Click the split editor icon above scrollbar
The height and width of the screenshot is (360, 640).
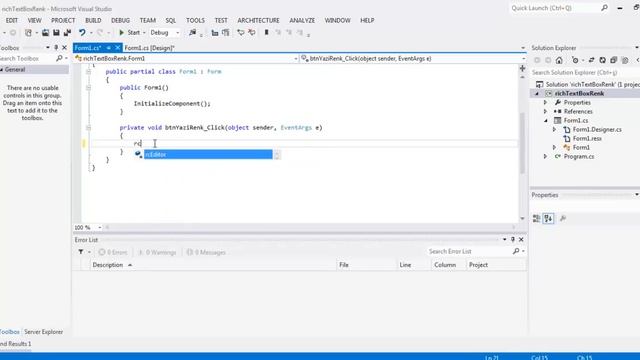pos(522,69)
